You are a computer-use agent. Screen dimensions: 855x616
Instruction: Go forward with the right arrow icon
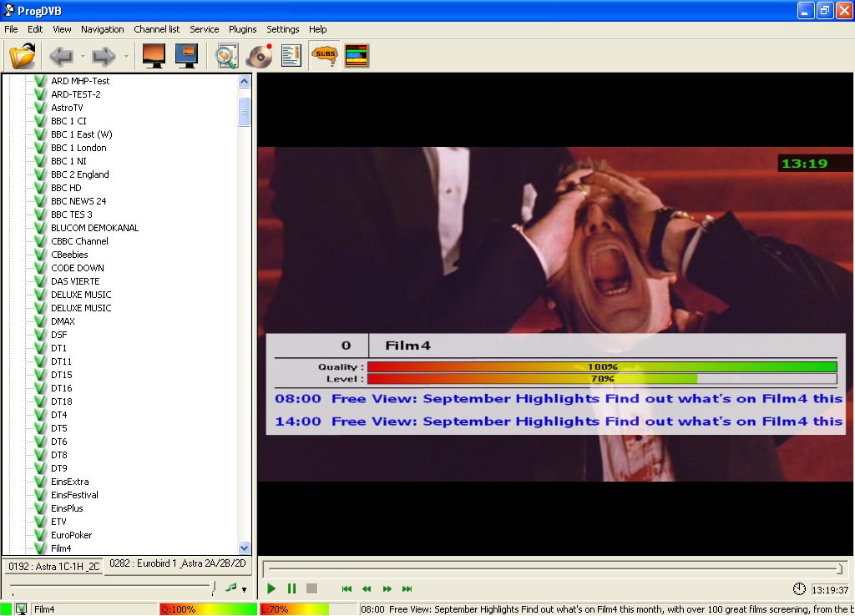tap(104, 56)
